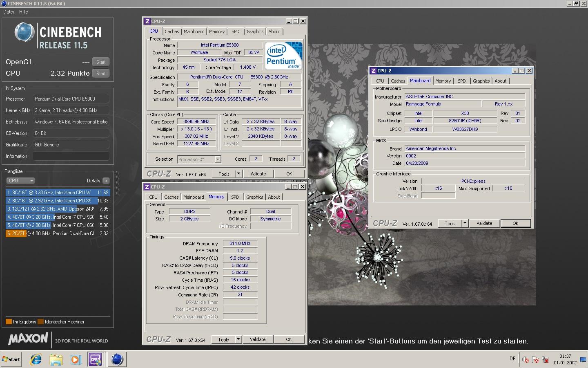Click the CPU-Z title icon in Memory window

click(x=147, y=187)
